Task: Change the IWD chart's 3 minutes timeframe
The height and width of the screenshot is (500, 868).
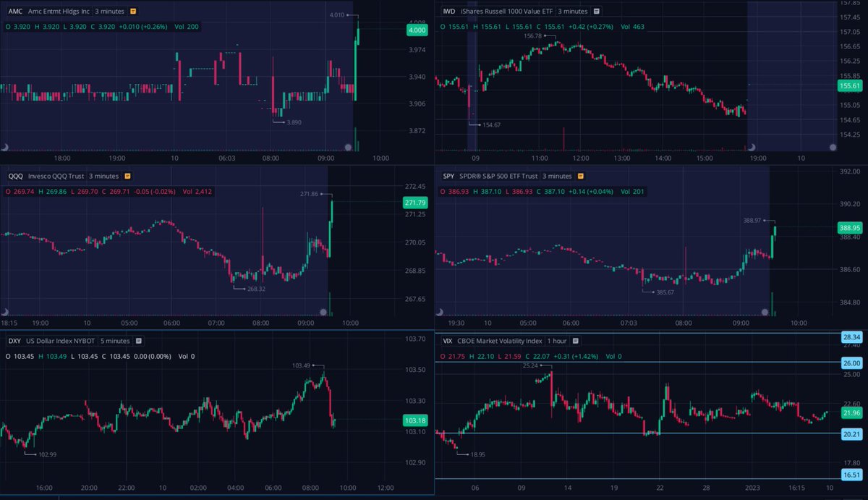Action: point(572,12)
